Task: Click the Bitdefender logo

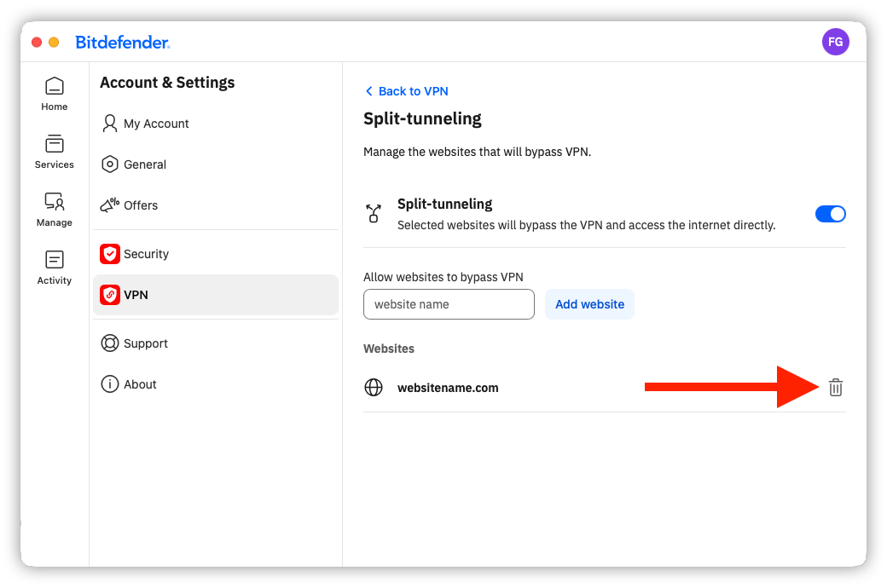Action: (123, 43)
